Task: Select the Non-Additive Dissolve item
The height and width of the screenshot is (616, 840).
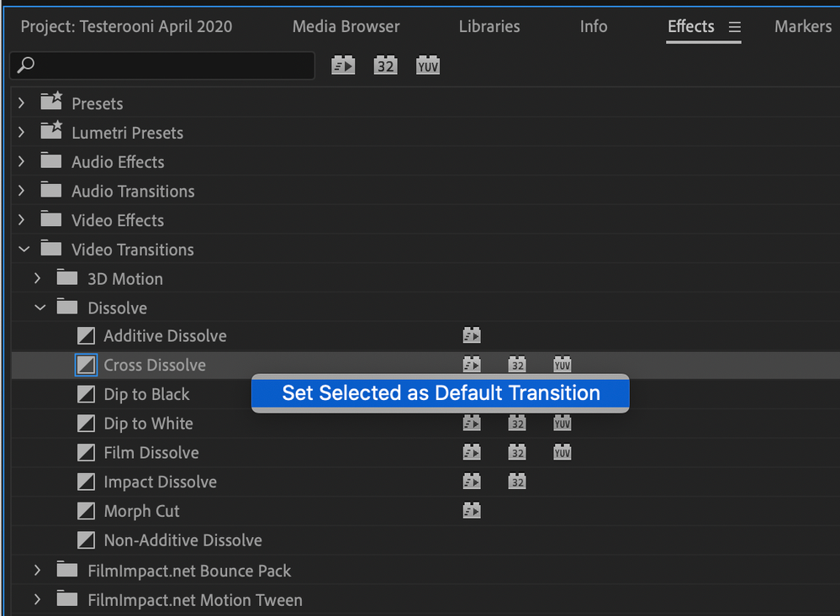Action: click(182, 540)
